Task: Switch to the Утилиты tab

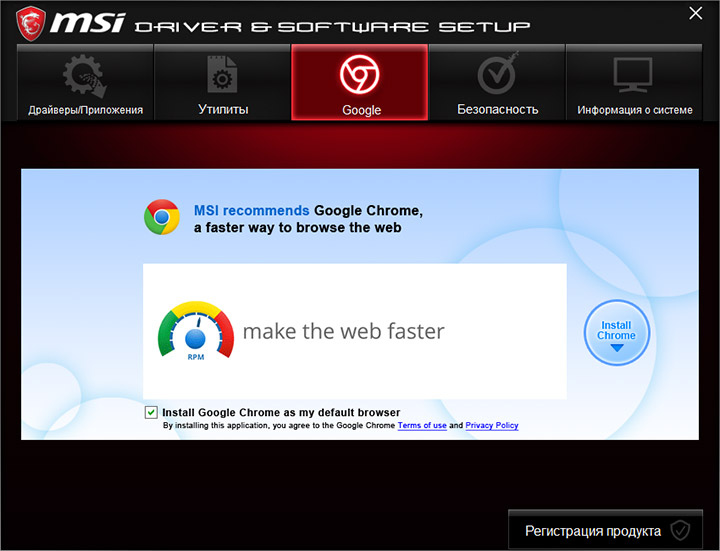Action: click(222, 83)
